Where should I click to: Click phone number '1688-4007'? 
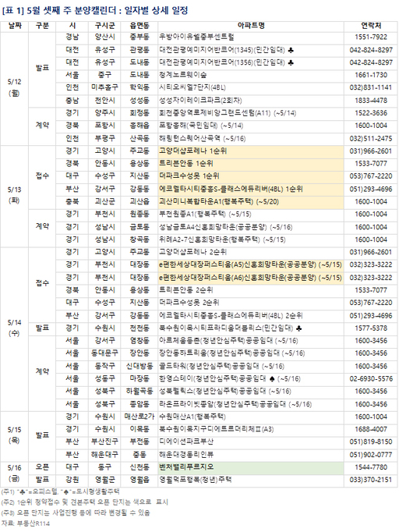click(x=371, y=429)
